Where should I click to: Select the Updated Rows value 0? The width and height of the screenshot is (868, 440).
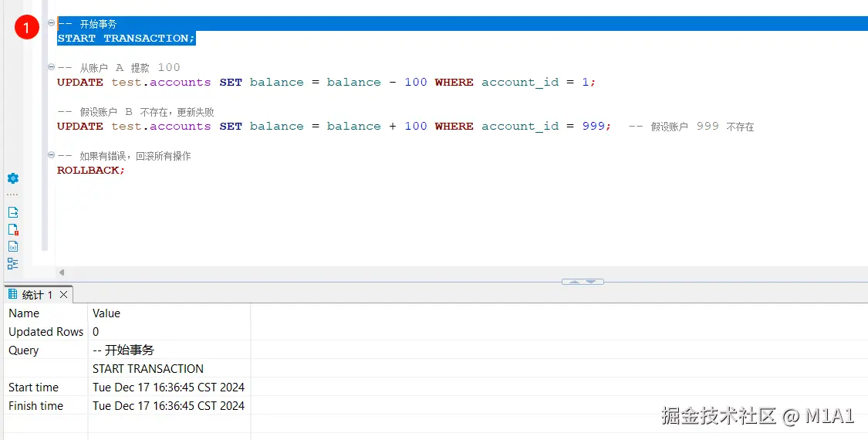(169, 331)
